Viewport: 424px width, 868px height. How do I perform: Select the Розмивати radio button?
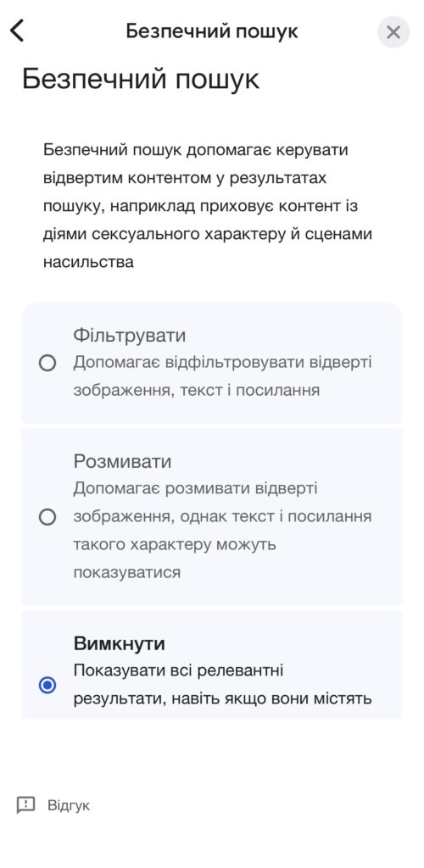[47, 517]
